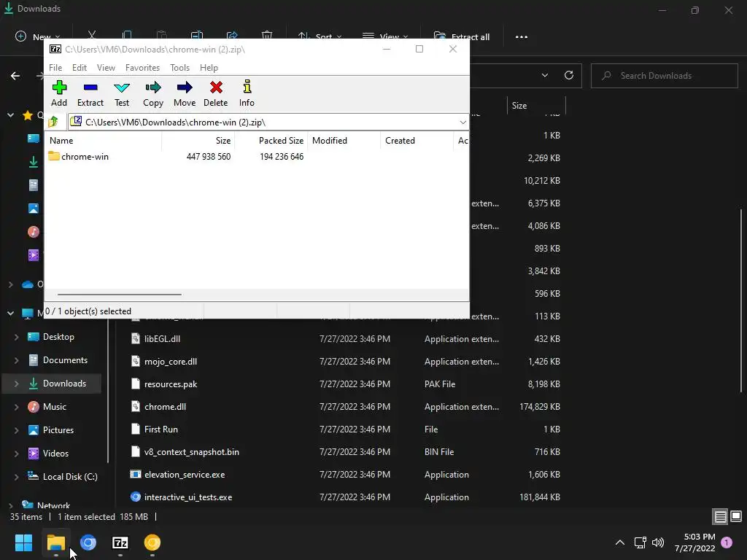Expand the Music tree node
This screenshot has width=747, height=560.
coord(16,407)
